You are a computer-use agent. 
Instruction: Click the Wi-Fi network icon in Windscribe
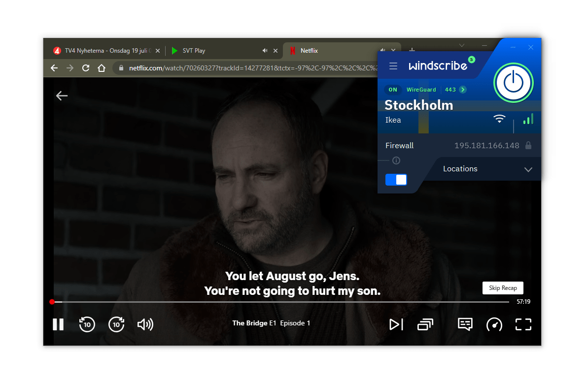pyautogui.click(x=499, y=119)
